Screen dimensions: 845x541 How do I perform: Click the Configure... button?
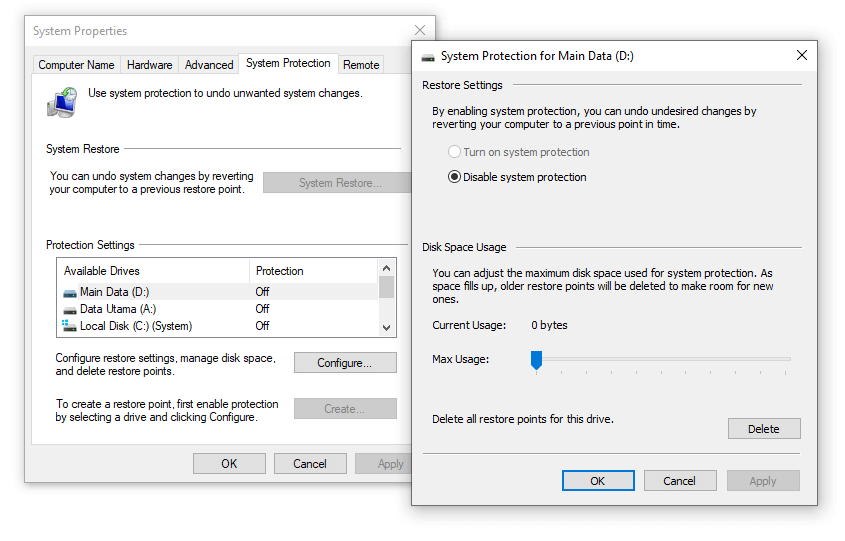click(345, 363)
